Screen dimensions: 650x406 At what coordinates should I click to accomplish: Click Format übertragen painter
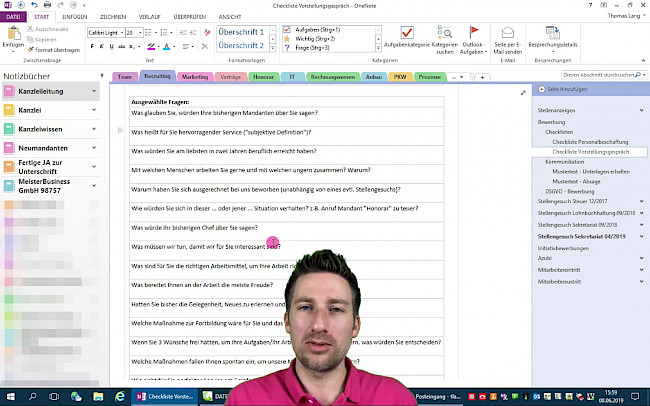point(58,49)
